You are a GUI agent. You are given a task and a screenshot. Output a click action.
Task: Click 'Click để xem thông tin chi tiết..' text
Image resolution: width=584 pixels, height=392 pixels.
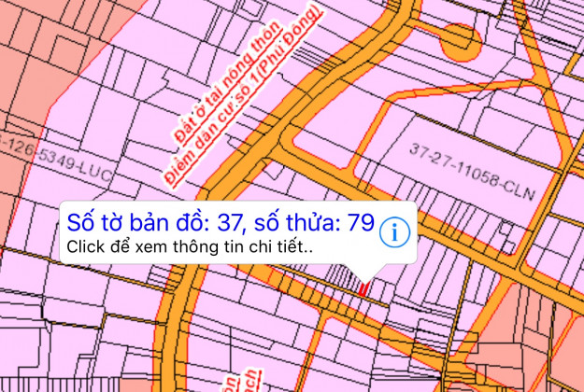(187, 249)
